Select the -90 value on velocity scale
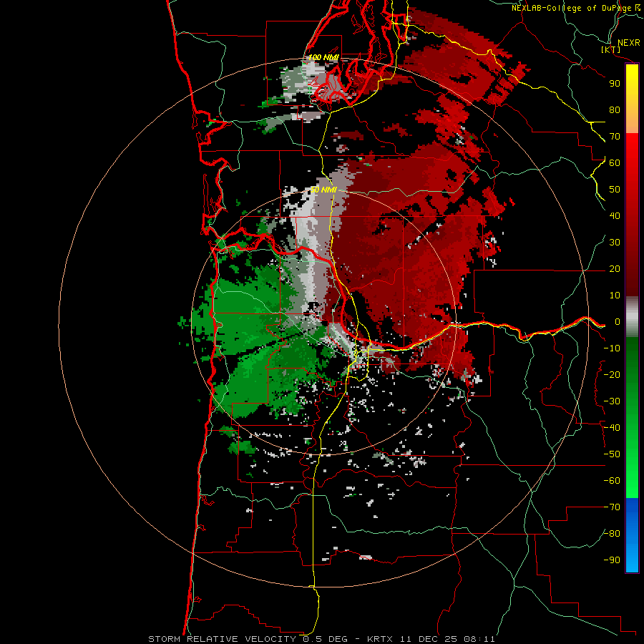 pyautogui.click(x=612, y=560)
